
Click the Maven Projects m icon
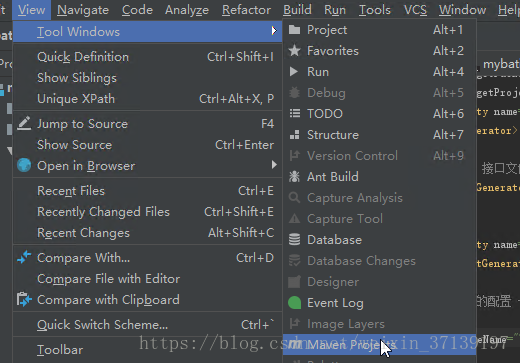coord(295,344)
